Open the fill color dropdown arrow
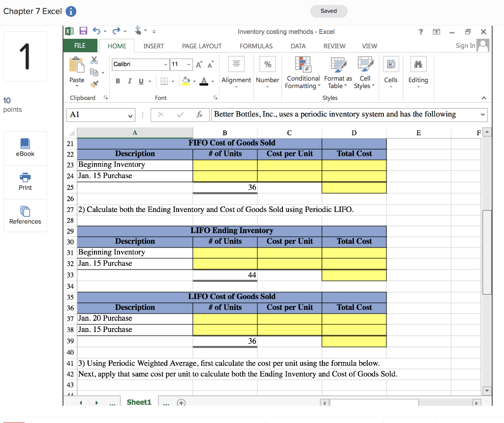The image size is (504, 423). [x=194, y=82]
